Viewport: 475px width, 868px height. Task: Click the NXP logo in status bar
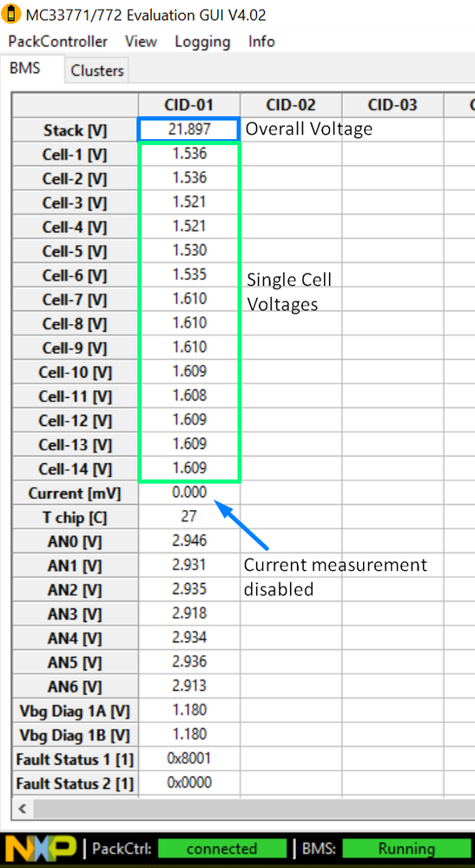[x=40, y=847]
